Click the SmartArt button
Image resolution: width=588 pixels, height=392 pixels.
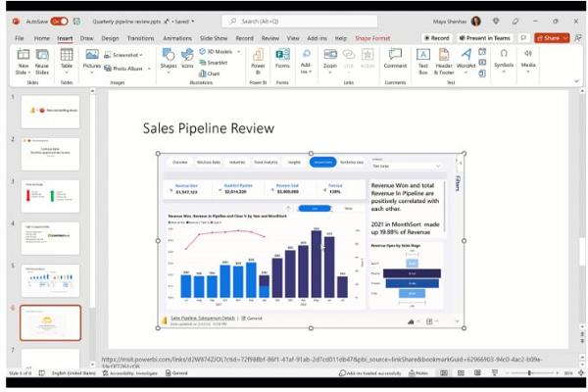point(213,62)
